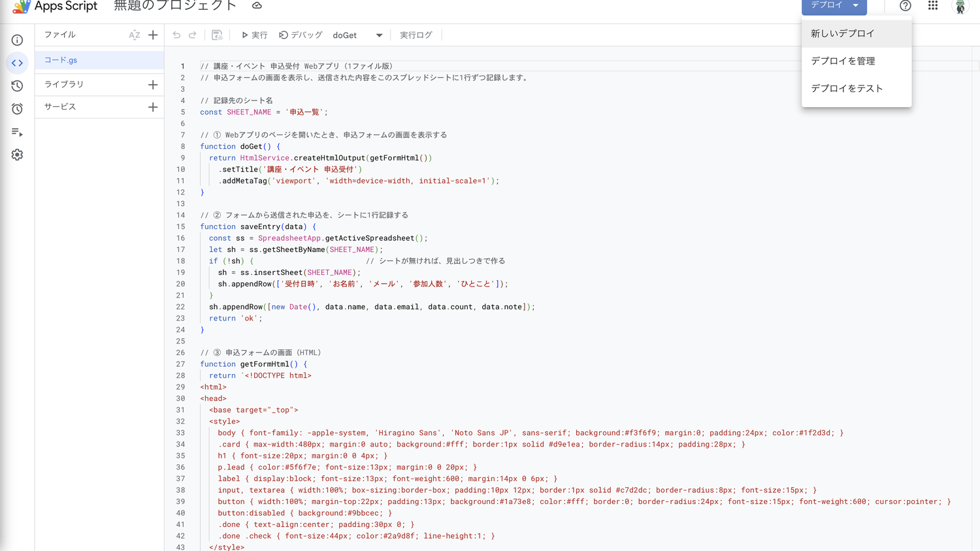The height and width of the screenshot is (551, 980).
Task: Click the デプロイ deploy button
Action: 834,6
